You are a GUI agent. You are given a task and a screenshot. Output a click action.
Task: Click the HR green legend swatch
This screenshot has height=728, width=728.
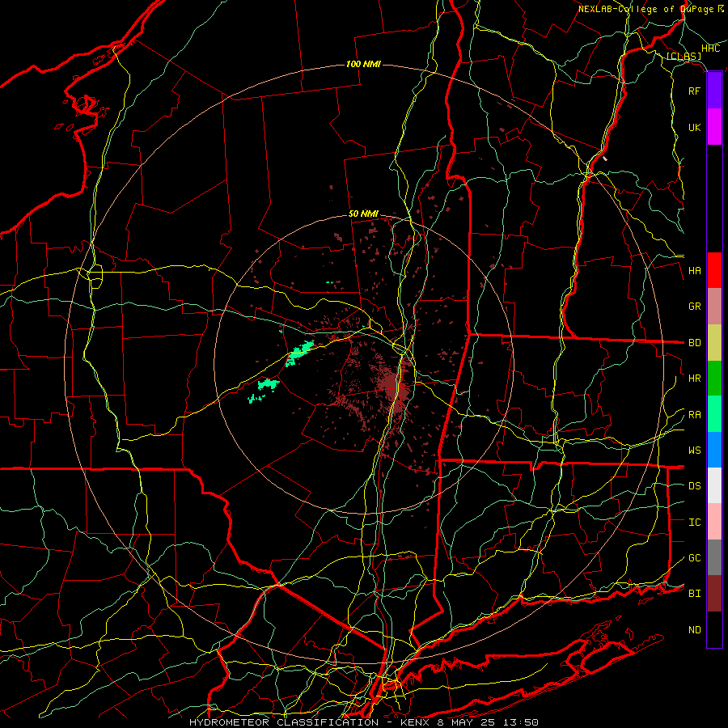[x=714, y=378]
